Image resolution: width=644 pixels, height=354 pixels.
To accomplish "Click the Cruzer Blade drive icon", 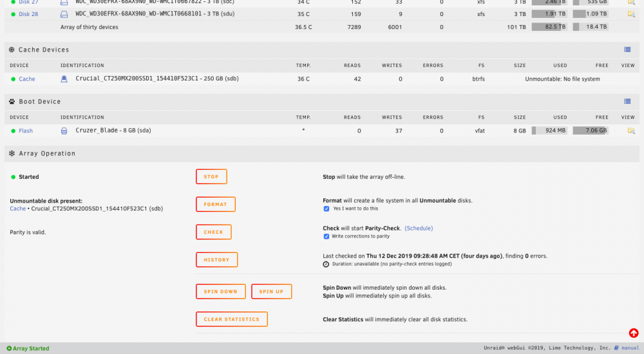I will tap(64, 131).
